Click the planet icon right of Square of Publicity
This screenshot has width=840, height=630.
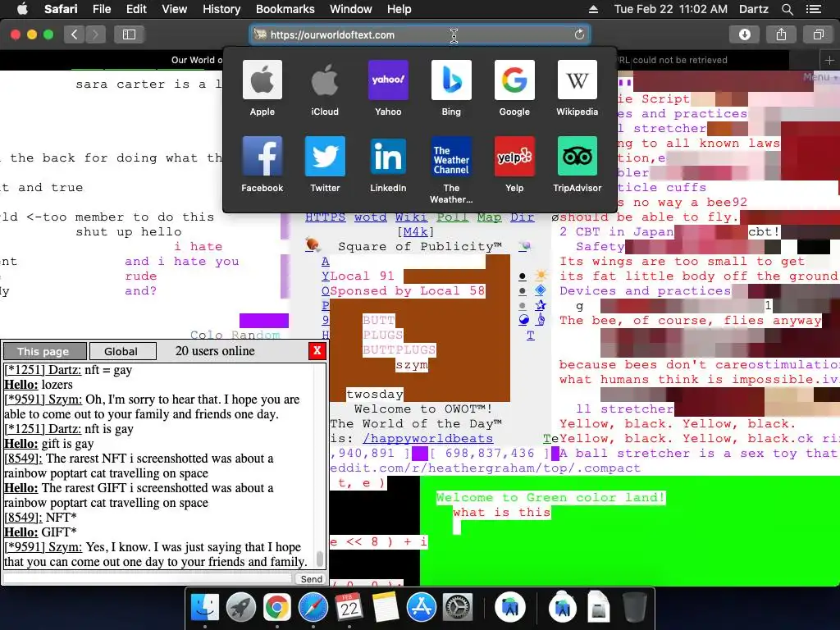tap(526, 246)
